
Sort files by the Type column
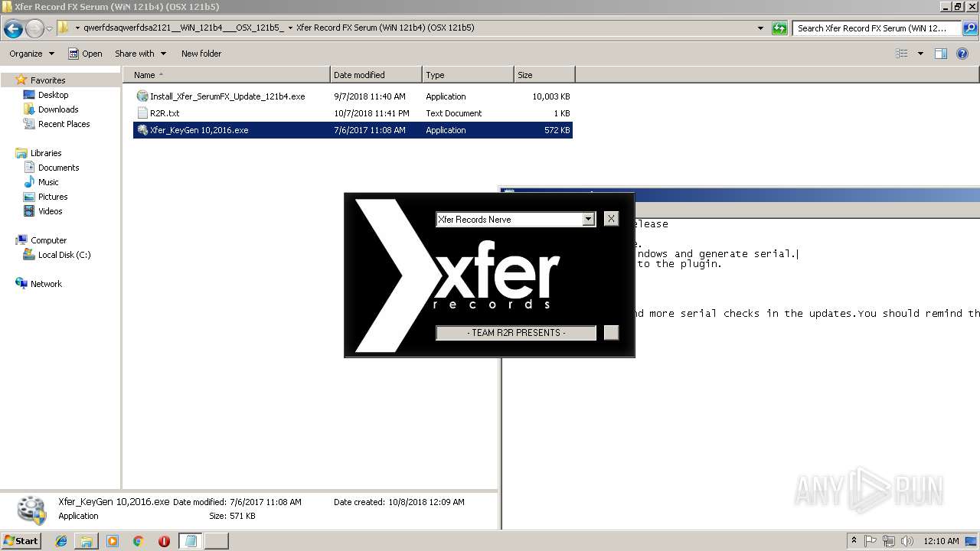[468, 75]
